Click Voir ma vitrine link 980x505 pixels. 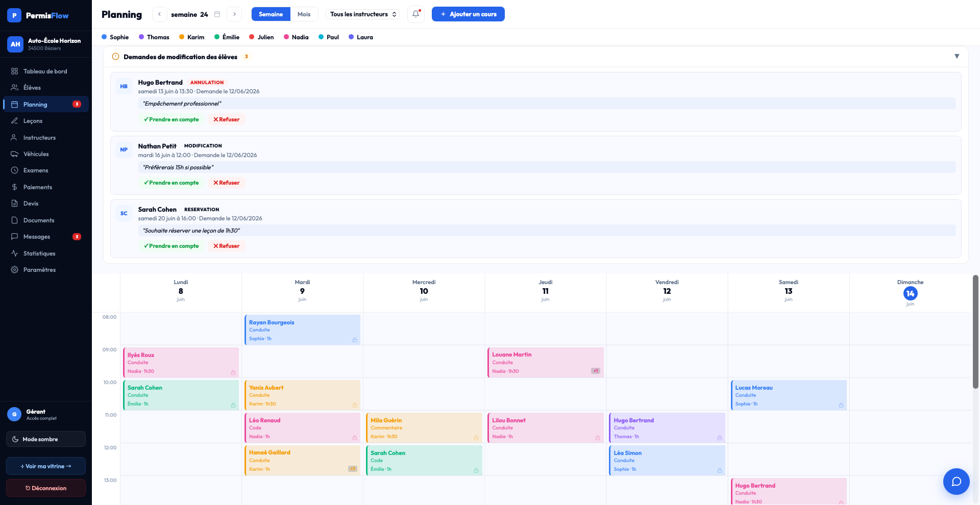coord(46,466)
